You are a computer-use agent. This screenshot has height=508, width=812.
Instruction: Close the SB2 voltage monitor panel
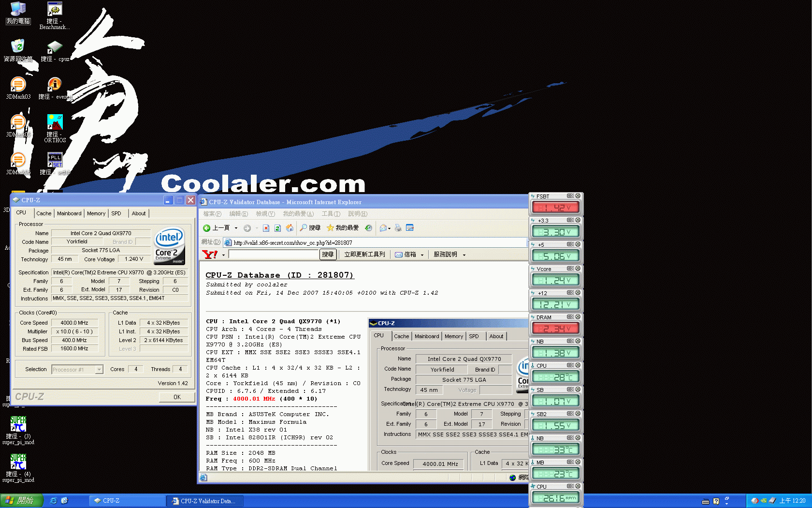pos(578,414)
